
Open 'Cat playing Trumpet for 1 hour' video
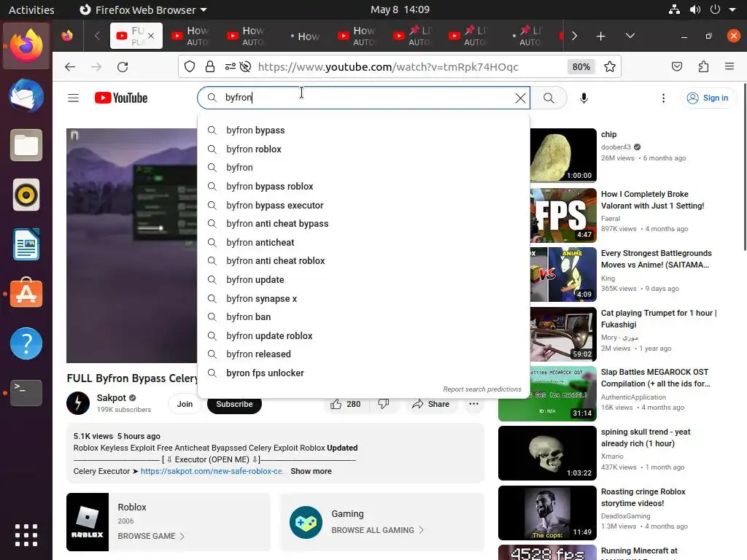659,319
